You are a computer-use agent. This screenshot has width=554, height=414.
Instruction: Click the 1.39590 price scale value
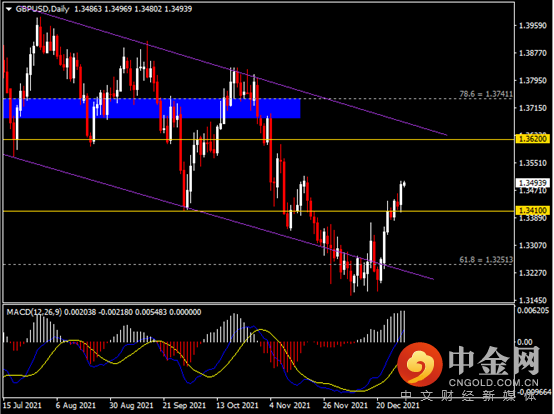[532, 25]
